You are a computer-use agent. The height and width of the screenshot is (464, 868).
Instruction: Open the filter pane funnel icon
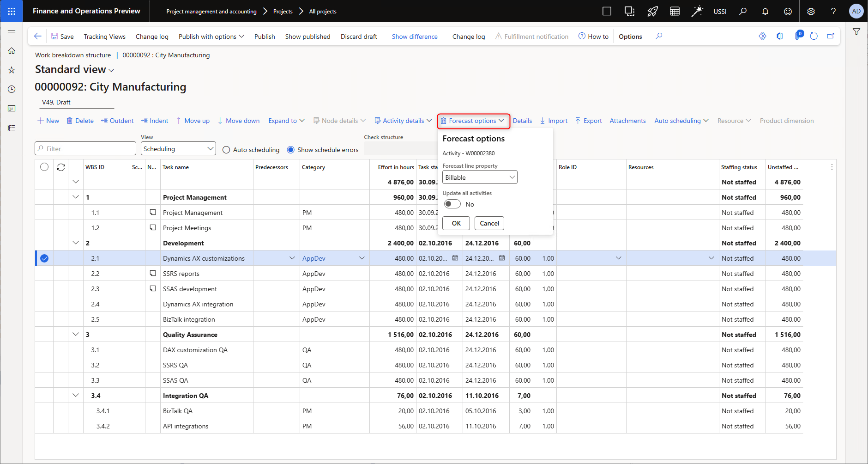pos(856,32)
